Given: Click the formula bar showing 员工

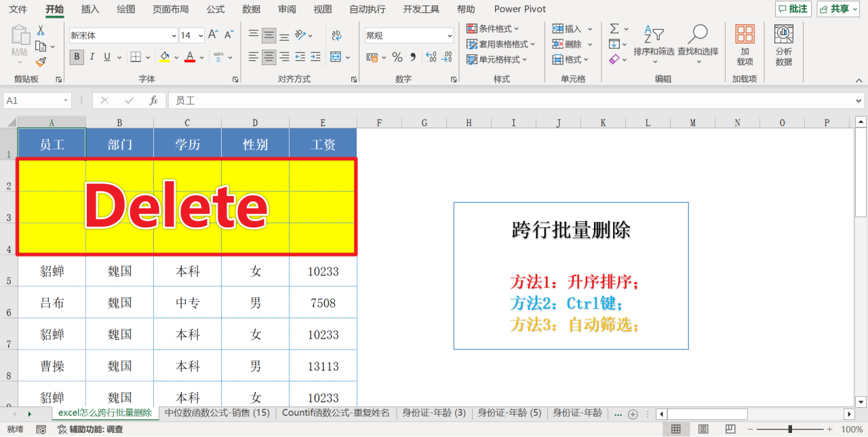Looking at the screenshot, I should [517, 100].
